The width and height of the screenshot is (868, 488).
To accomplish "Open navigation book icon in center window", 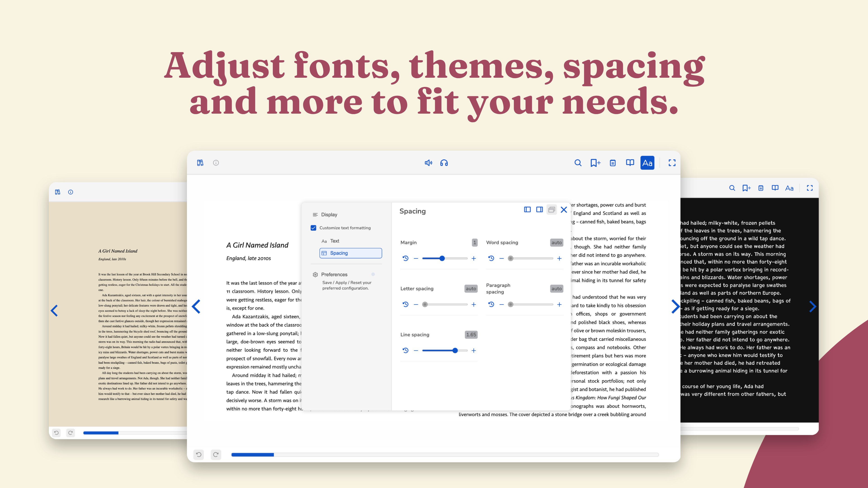I will tap(630, 163).
